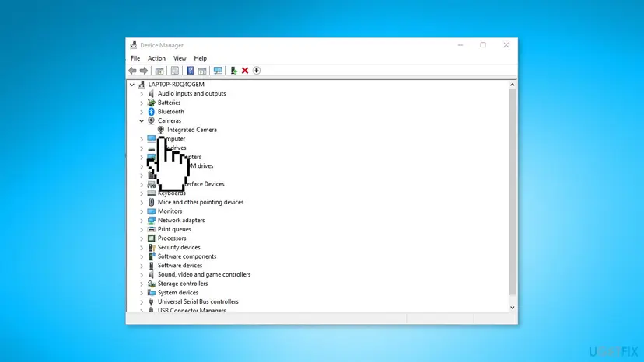This screenshot has width=644, height=362.
Task: Maximize the Device Manager window
Action: [483, 45]
